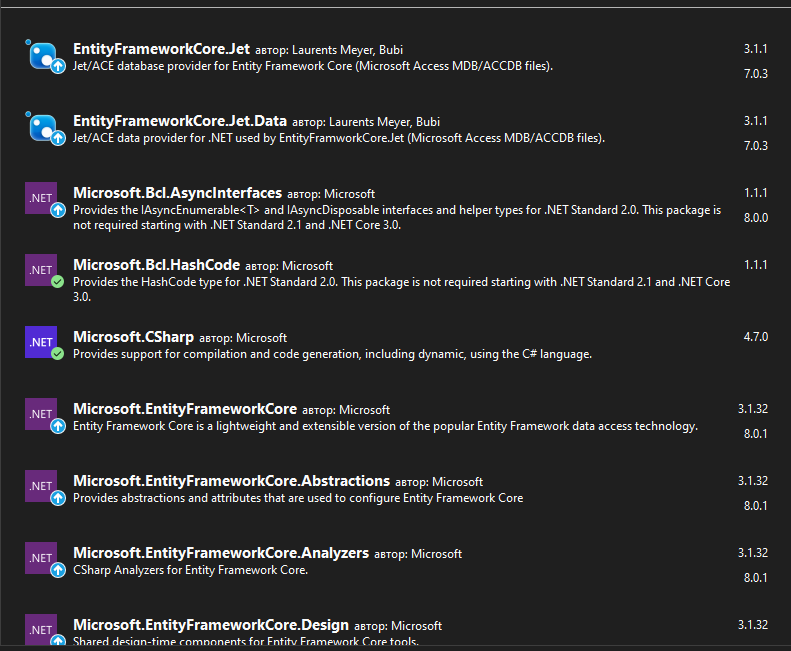Click author Microsoft of Bcl.HashCode

point(308,266)
